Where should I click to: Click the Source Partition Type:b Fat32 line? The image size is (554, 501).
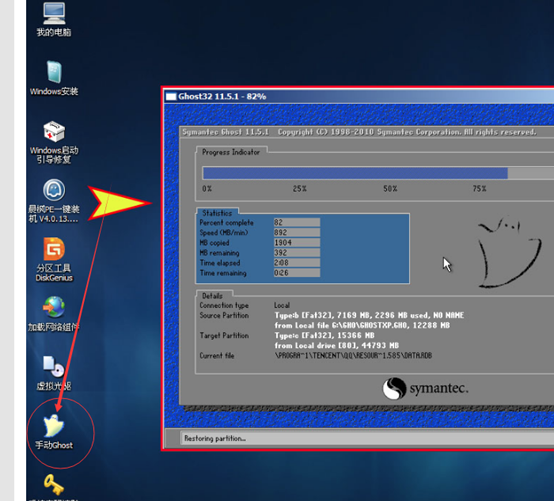[x=369, y=315]
